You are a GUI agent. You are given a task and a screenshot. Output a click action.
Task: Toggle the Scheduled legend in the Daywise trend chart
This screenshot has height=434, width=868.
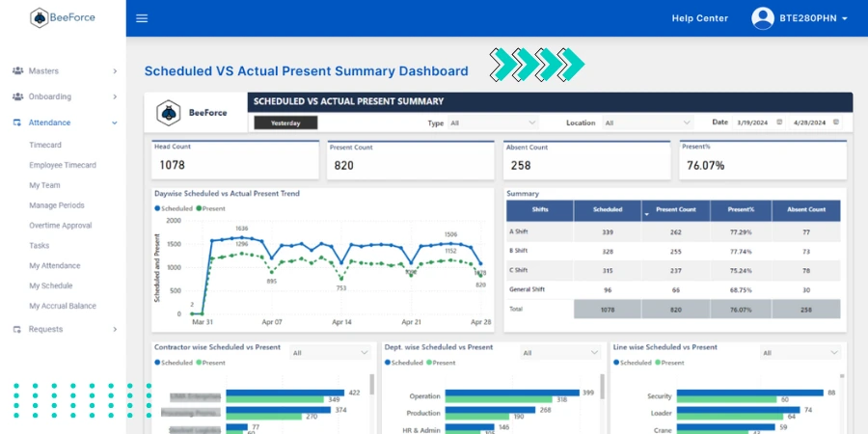[x=175, y=208]
